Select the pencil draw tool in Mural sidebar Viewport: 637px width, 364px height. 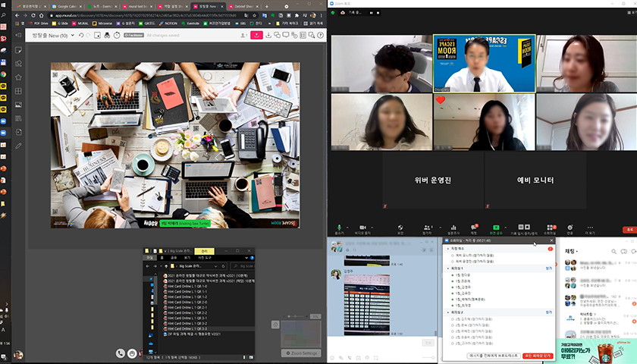tap(18, 146)
